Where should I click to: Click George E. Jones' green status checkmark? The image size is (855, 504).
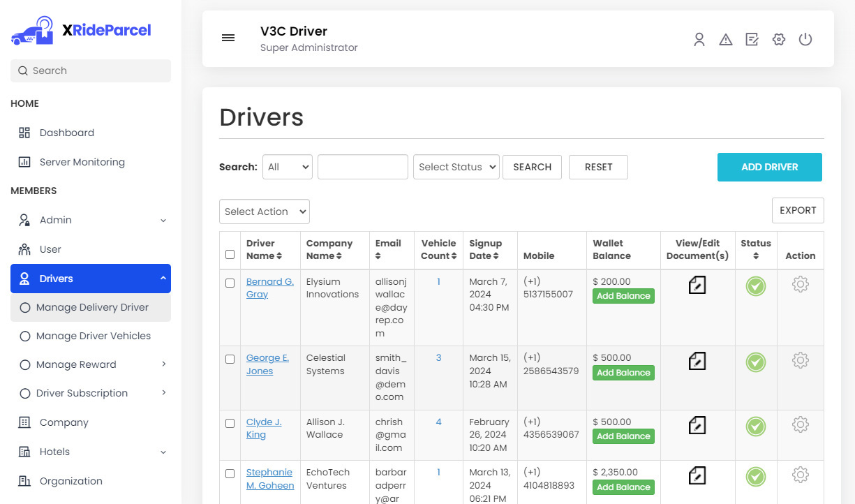tap(755, 362)
